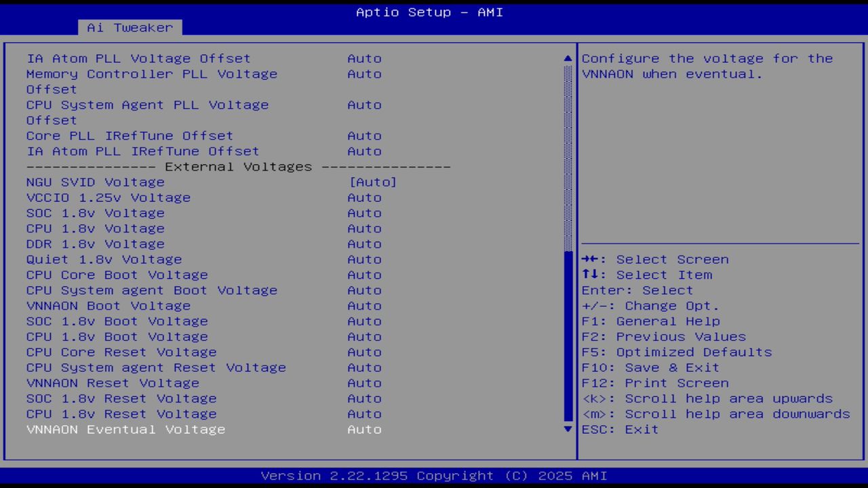Click the scrollbar down arrow
Viewport: 868px width, 488px height.
[567, 429]
